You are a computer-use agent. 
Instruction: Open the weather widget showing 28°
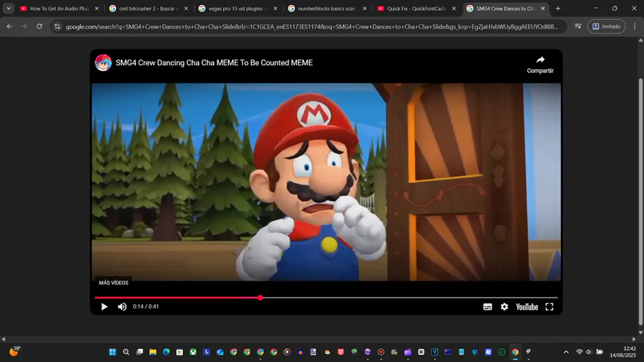[14, 351]
